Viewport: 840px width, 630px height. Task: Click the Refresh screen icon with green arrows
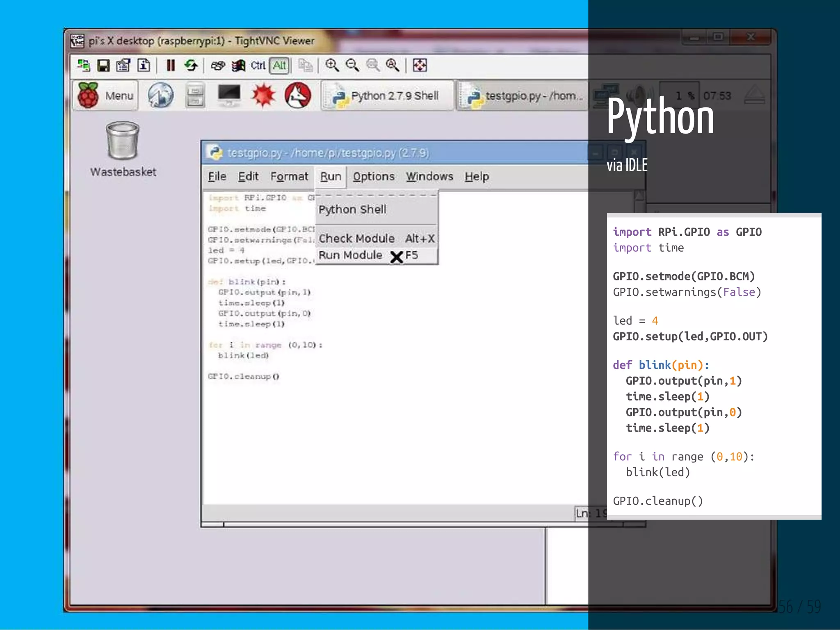pyautogui.click(x=191, y=65)
